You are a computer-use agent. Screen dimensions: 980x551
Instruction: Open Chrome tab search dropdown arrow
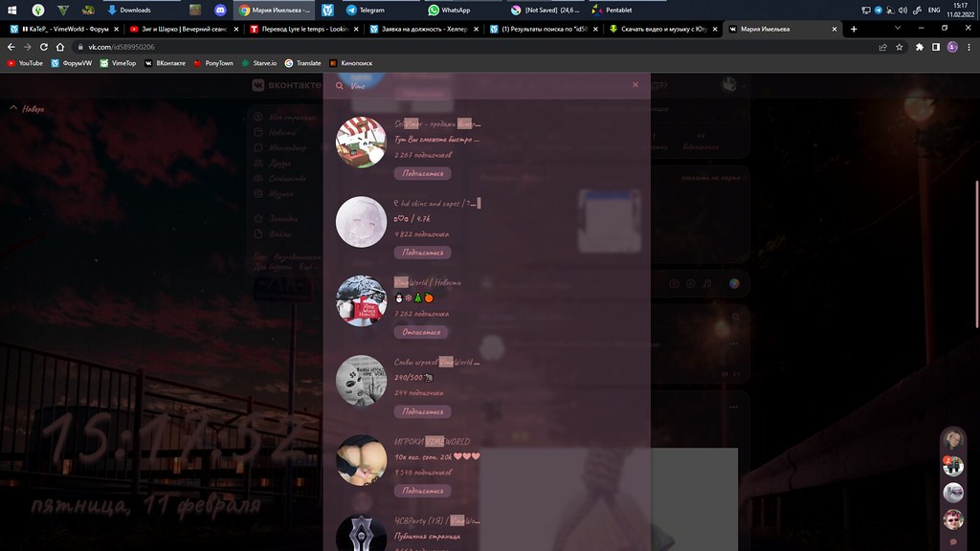click(900, 29)
